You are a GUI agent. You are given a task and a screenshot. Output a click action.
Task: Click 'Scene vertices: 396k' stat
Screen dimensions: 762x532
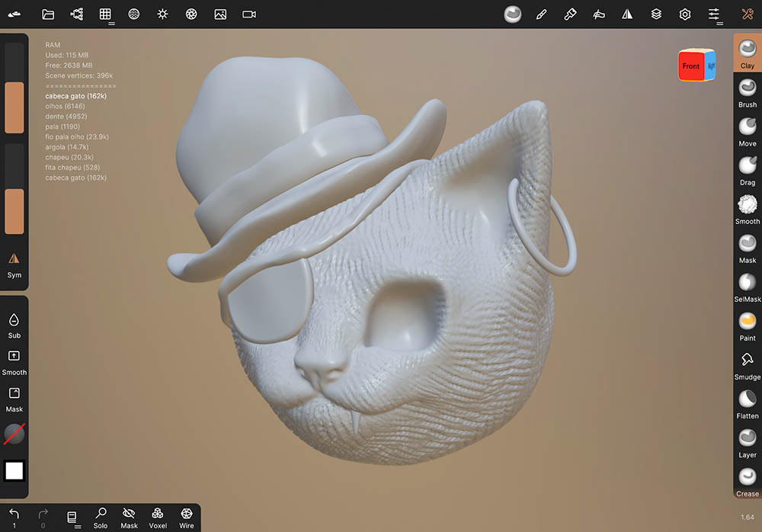pos(78,75)
